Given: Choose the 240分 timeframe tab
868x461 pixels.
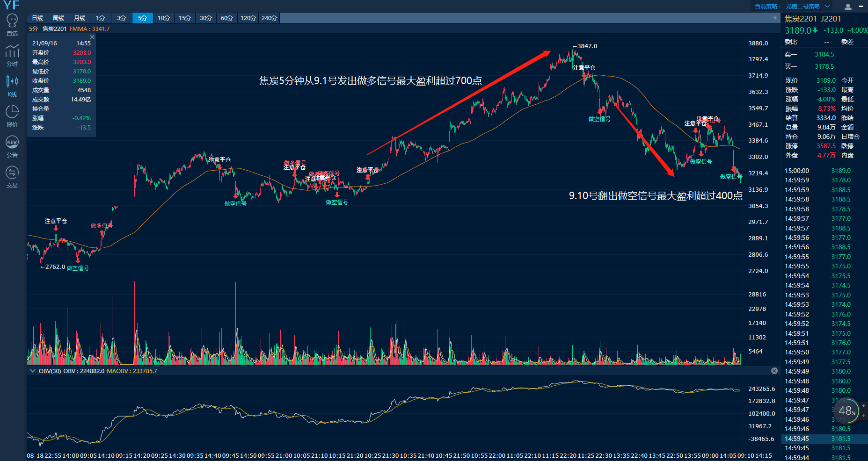Looking at the screenshot, I should tap(269, 18).
